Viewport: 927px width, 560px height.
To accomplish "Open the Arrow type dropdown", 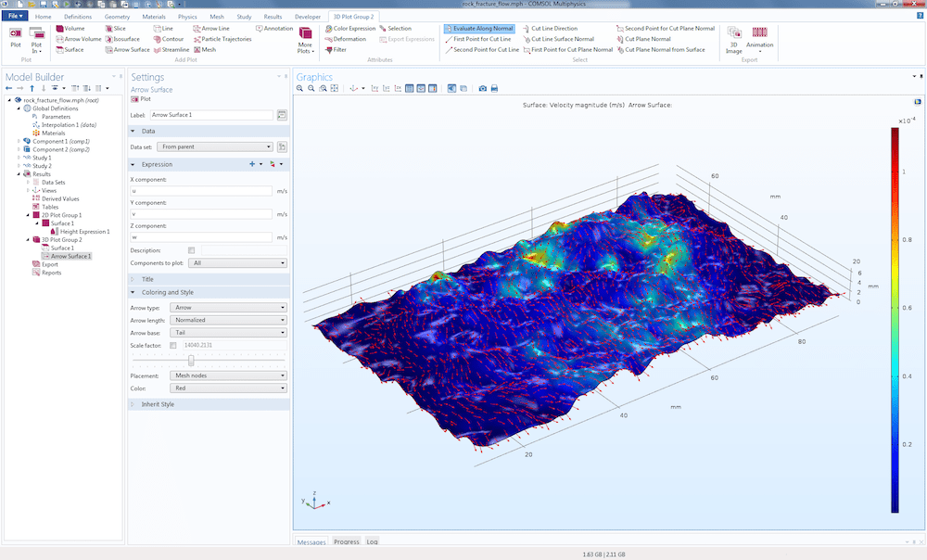I will click(x=227, y=307).
